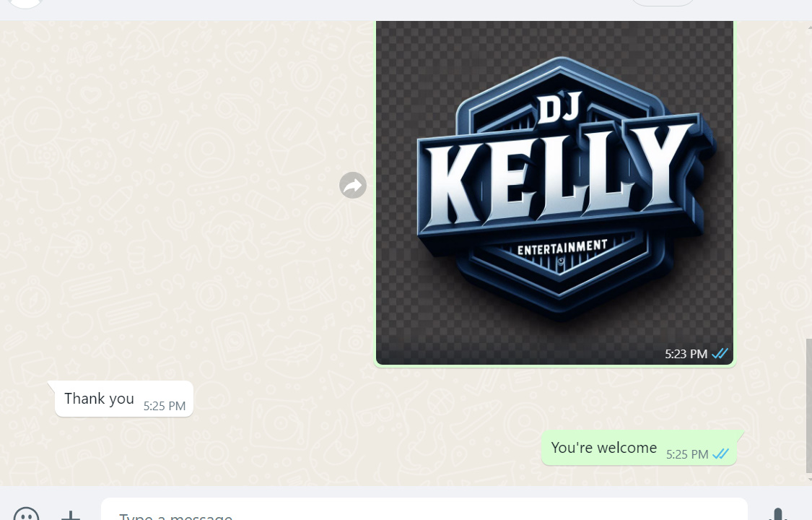Screen dimensions: 812x520
Task: Click read receipt ticks on the image message
Action: (720, 354)
